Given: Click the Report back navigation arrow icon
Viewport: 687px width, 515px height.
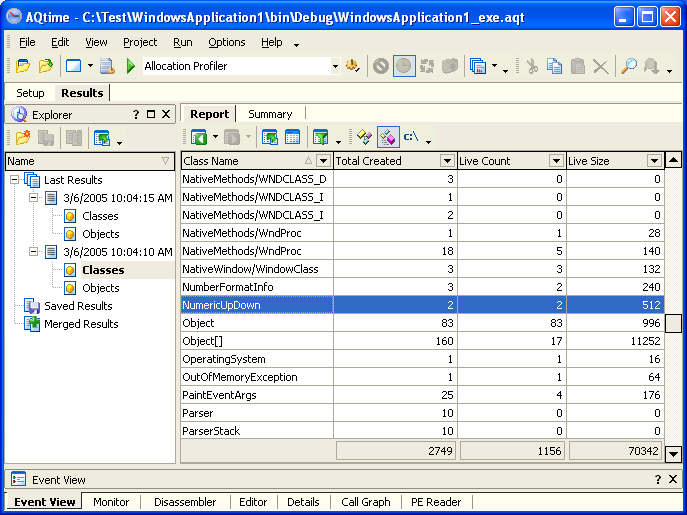Looking at the screenshot, I should [x=199, y=138].
